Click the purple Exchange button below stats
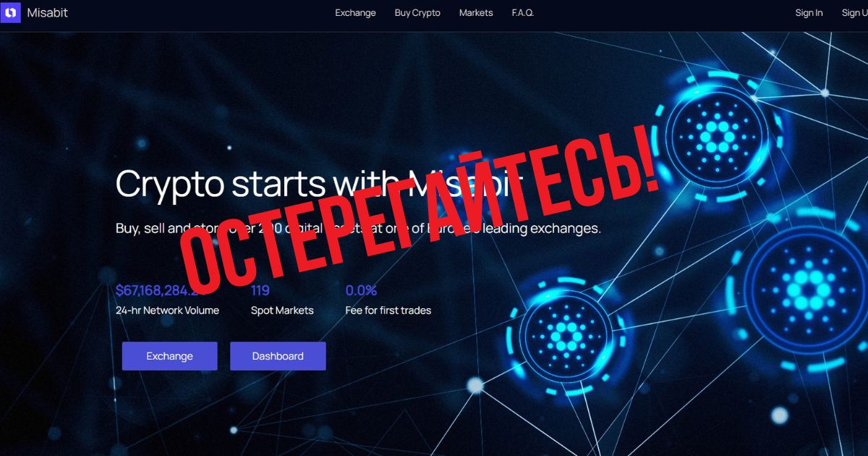The width and height of the screenshot is (868, 456). click(169, 356)
